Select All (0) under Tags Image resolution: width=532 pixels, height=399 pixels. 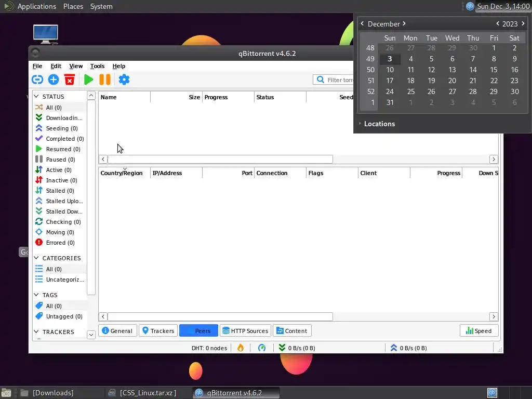(60, 306)
